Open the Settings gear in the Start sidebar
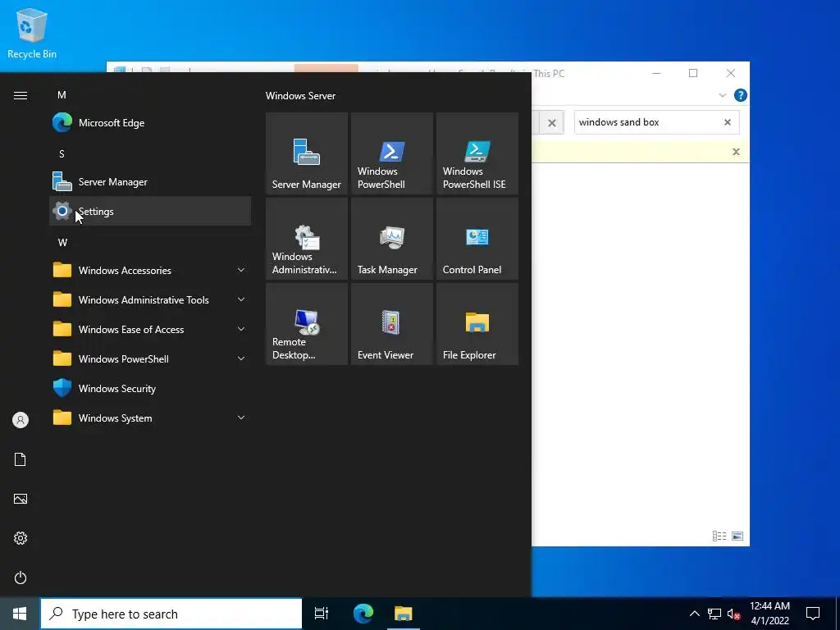Viewport: 840px width, 630px height. coord(21,538)
